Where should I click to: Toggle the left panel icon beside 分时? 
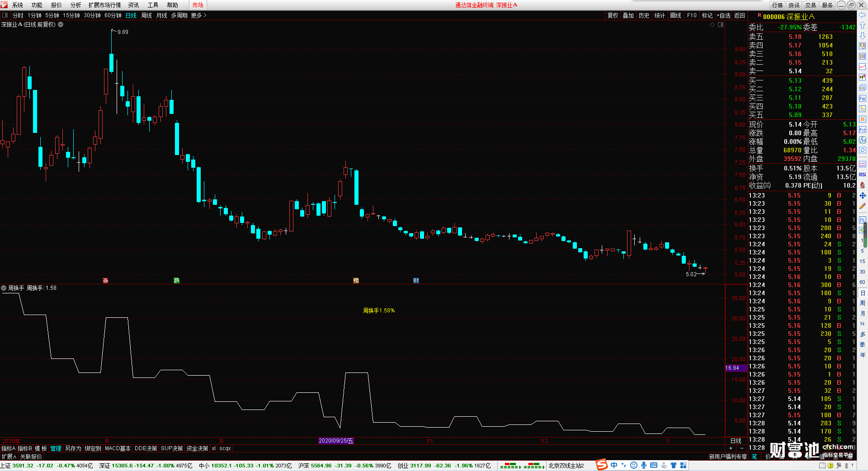point(5,15)
